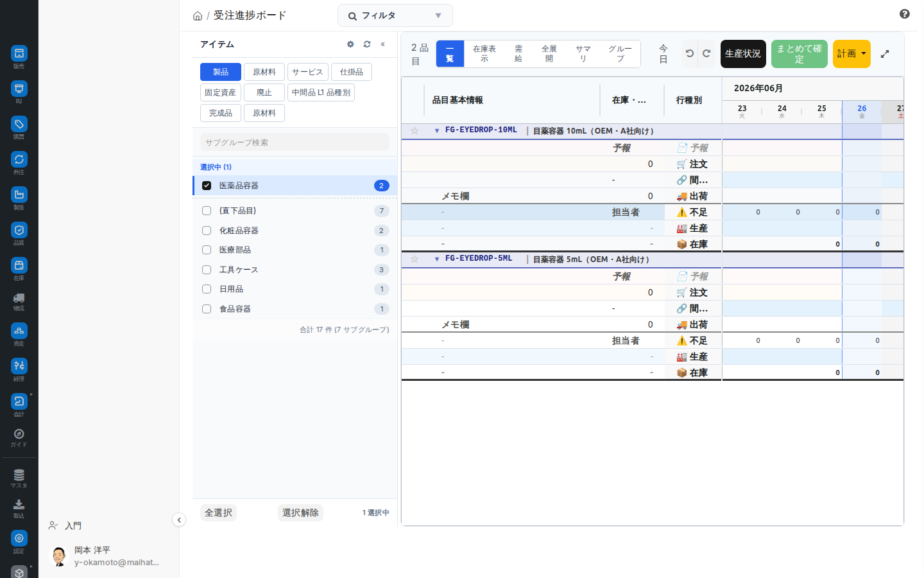Toggle the 製品 item type filter
Screen dimensions: 924x578
pyautogui.click(x=221, y=72)
